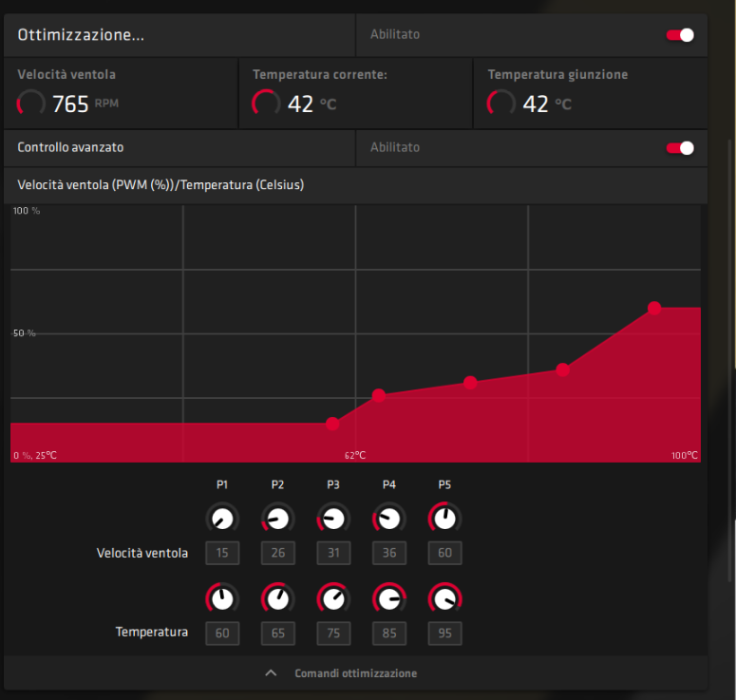Select the third fan curve point at 31%
The width and height of the screenshot is (736, 700).
pos(470,383)
